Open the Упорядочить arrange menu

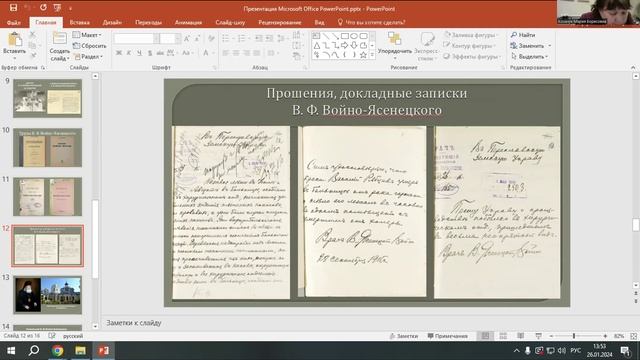coord(395,46)
